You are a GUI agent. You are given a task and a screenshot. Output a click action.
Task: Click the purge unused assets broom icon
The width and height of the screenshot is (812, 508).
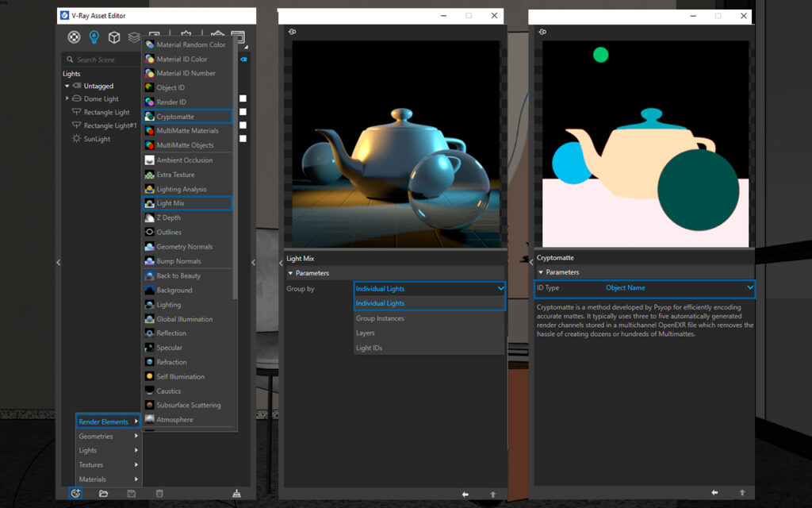point(236,493)
